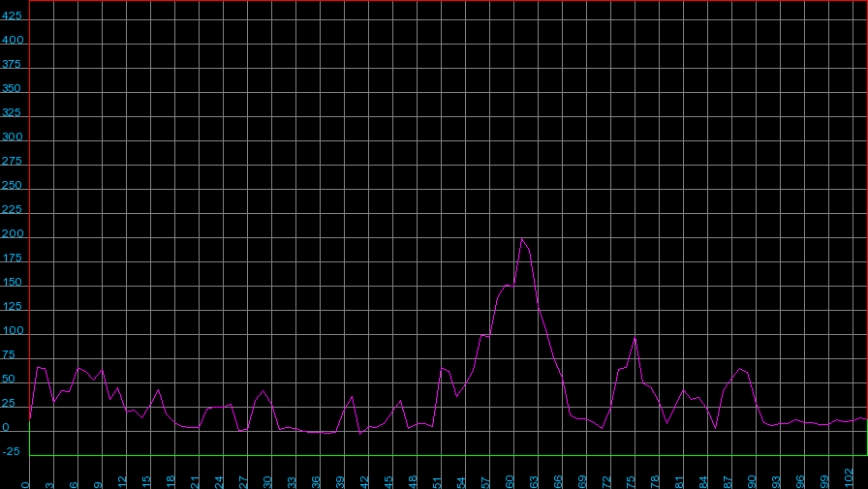Viewport: 868px width, 489px height.
Task: Select the 6 horizontal axis label
Action: [75, 485]
